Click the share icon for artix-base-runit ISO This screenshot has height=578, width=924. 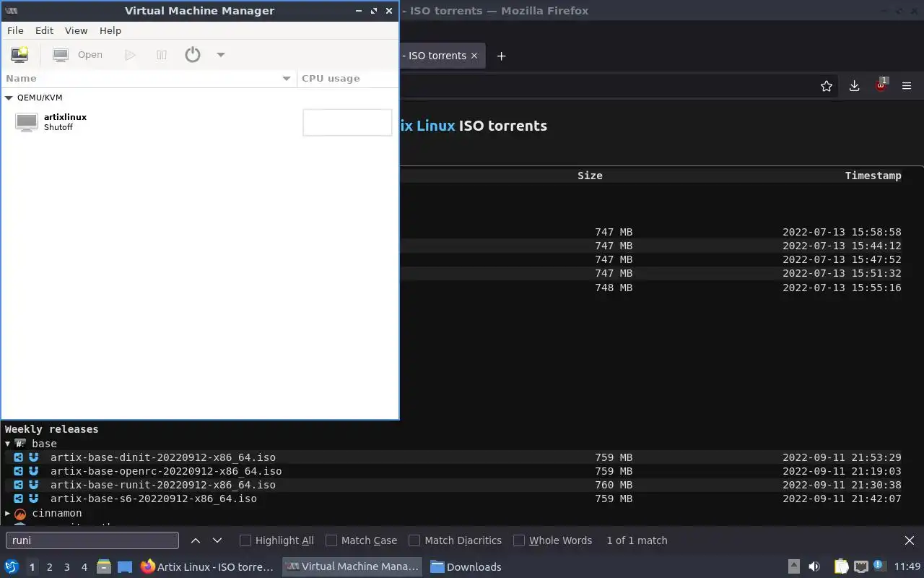coord(19,485)
